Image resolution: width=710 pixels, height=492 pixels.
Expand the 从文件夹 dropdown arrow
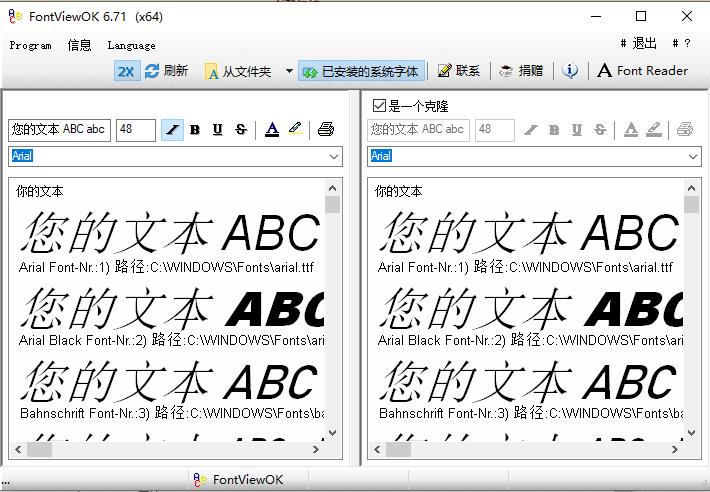coord(289,71)
